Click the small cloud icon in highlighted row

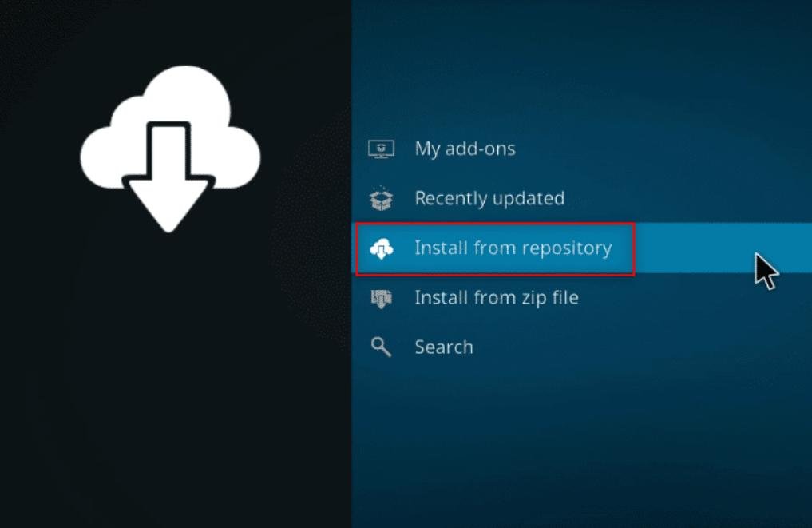point(381,248)
